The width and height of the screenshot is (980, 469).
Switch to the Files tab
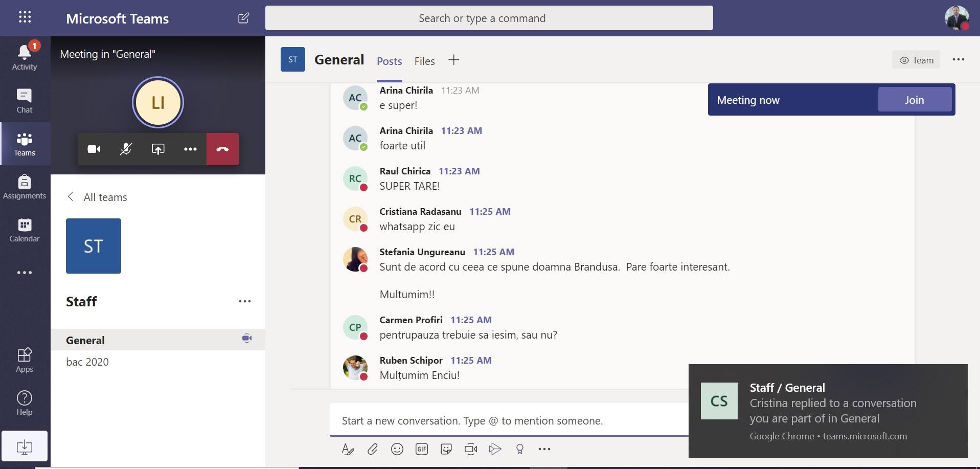(x=424, y=61)
